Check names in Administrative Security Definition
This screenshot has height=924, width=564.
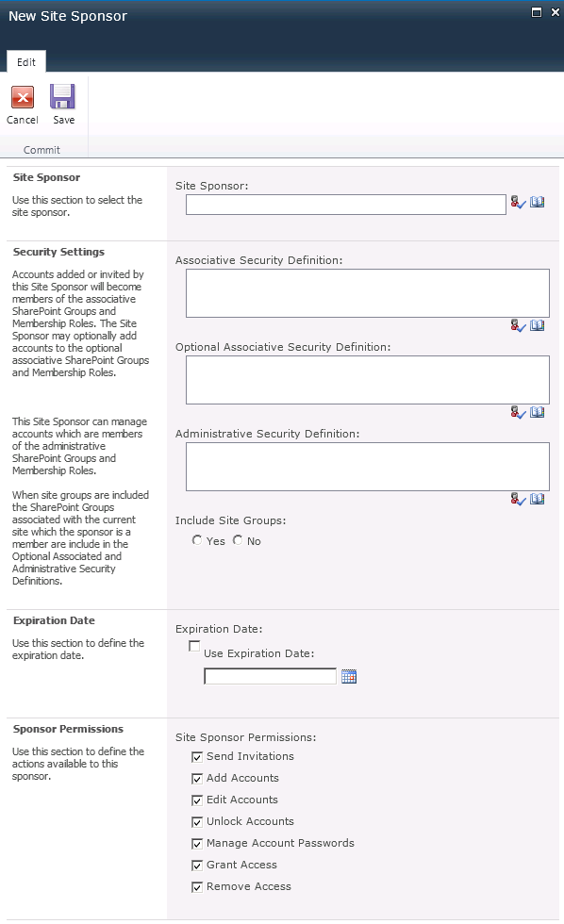[x=517, y=499]
